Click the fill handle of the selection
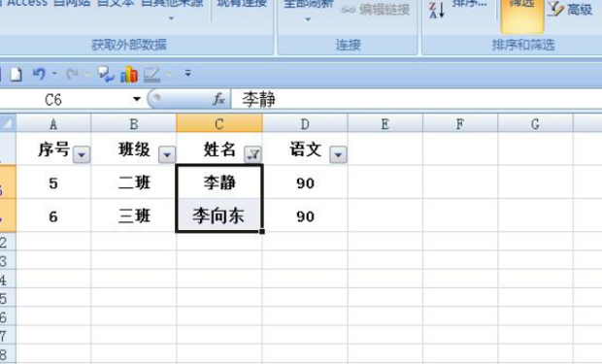 [x=262, y=231]
